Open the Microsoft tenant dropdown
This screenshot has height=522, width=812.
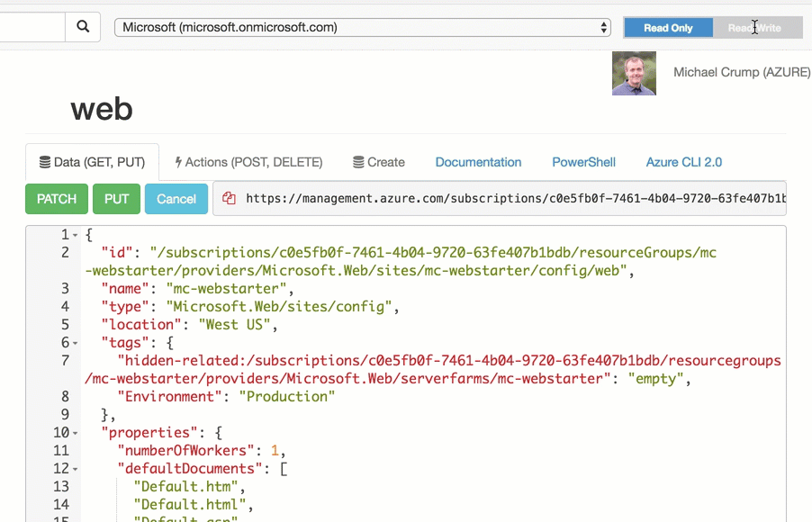pyautogui.click(x=363, y=27)
